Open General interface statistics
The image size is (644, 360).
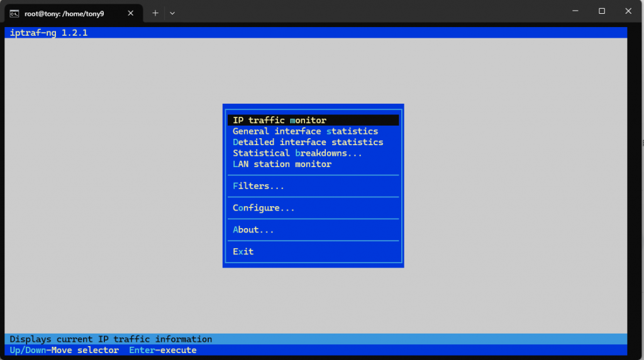313,131
